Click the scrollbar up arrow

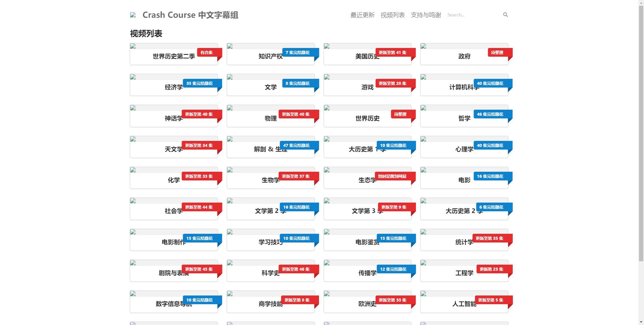coord(641,3)
